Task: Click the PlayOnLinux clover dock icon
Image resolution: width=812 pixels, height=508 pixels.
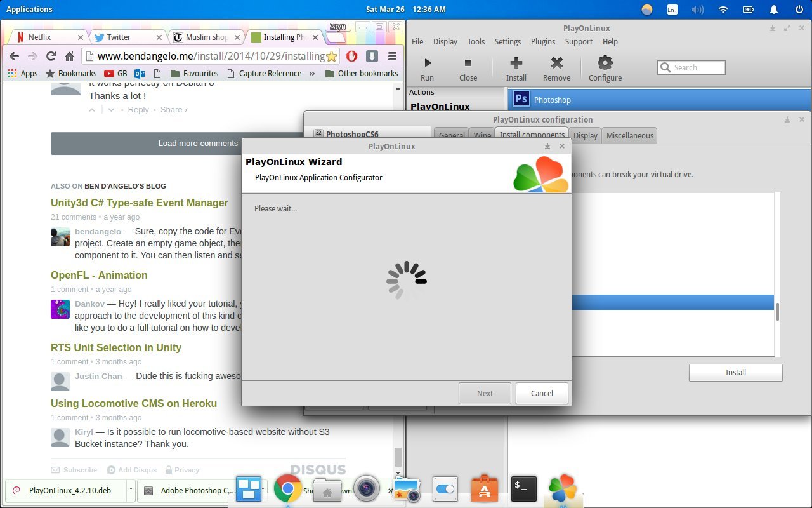Action: coord(563,488)
